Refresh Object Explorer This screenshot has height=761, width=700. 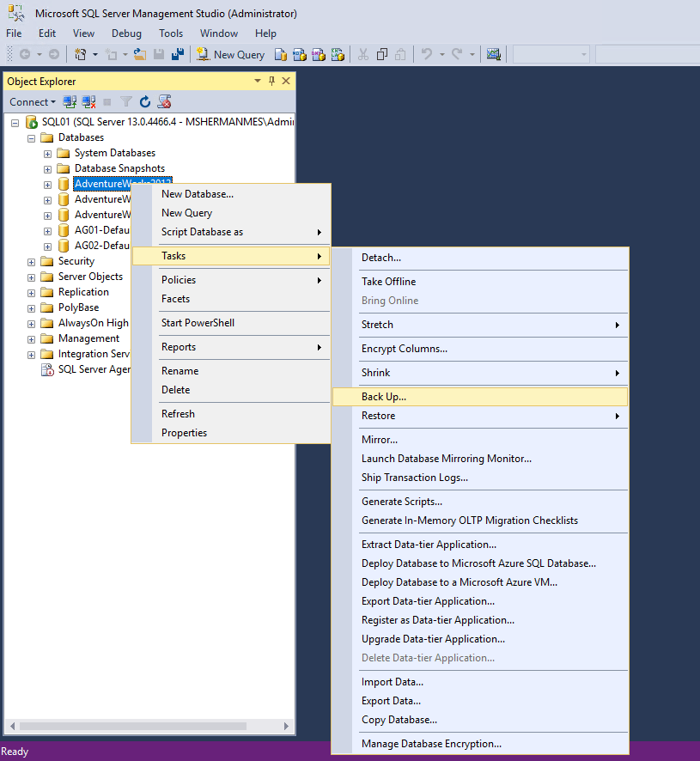pyautogui.click(x=144, y=101)
